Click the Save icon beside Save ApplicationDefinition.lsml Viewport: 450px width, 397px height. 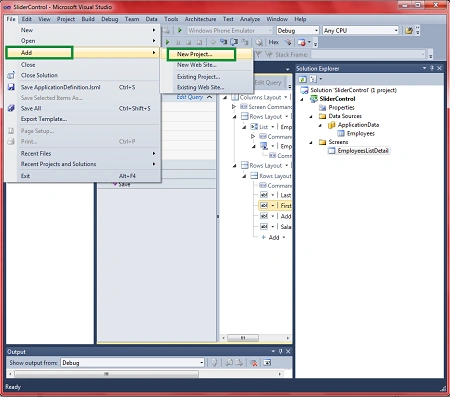tap(11, 87)
